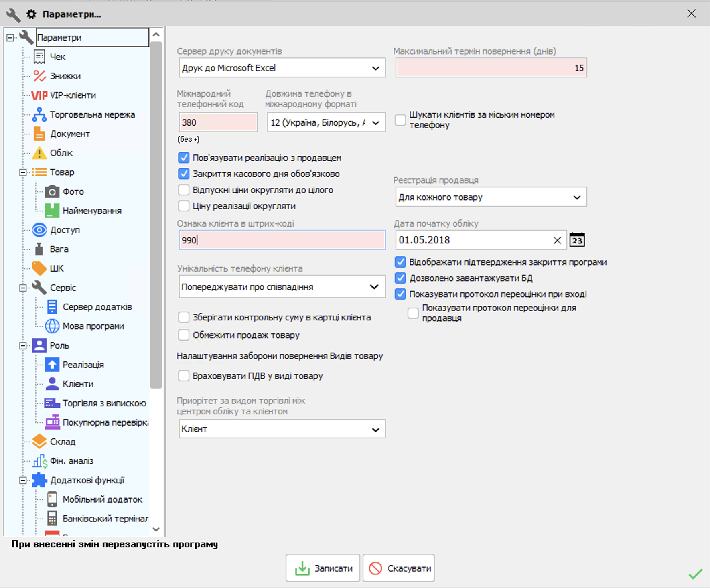Click the Фото camera icon
Image resolution: width=710 pixels, height=588 pixels.
pos(52,192)
